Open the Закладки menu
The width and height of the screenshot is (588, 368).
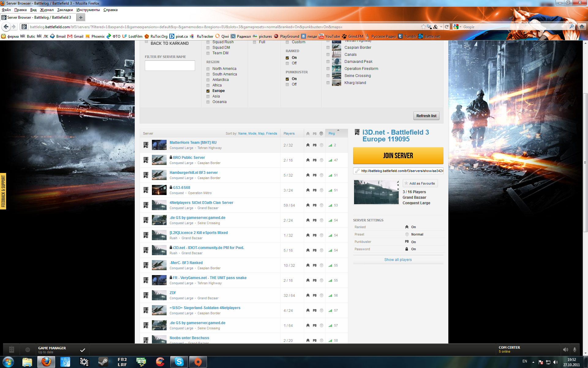coord(65,10)
